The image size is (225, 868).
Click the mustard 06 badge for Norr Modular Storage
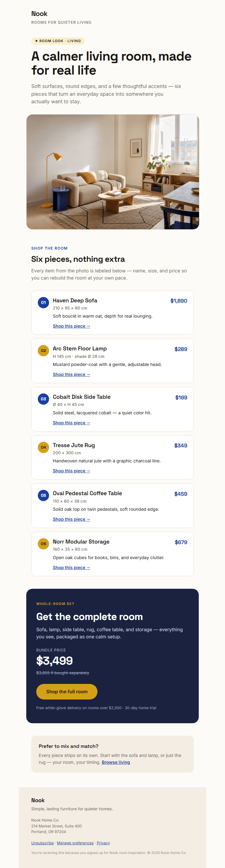(43, 544)
